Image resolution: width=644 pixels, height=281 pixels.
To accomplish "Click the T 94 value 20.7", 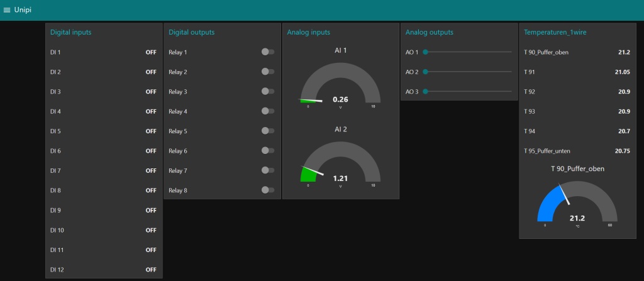I will pos(624,131).
